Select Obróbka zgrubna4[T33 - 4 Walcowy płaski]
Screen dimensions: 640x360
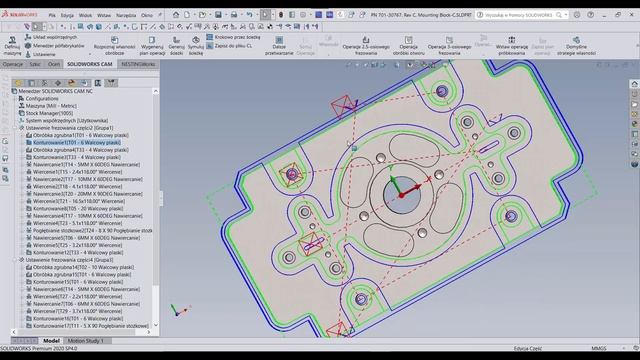(x=81, y=150)
